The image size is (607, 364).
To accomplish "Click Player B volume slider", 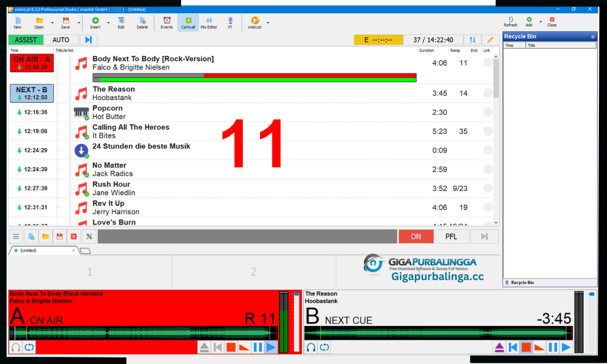I will point(592,322).
